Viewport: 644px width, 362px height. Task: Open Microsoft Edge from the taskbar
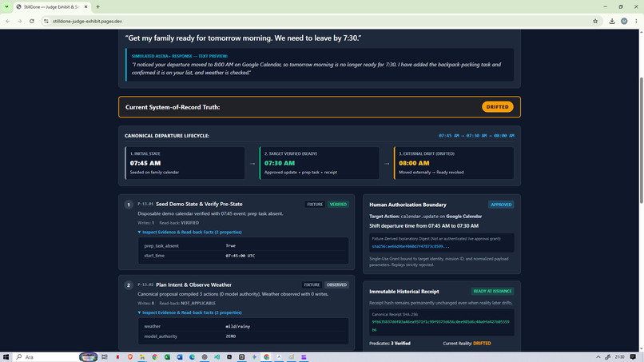(192, 357)
